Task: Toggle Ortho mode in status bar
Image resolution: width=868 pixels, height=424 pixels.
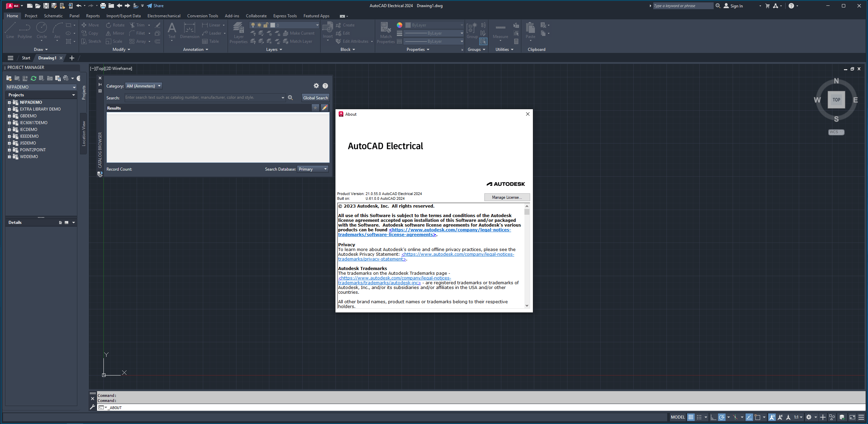Action: coord(713,417)
